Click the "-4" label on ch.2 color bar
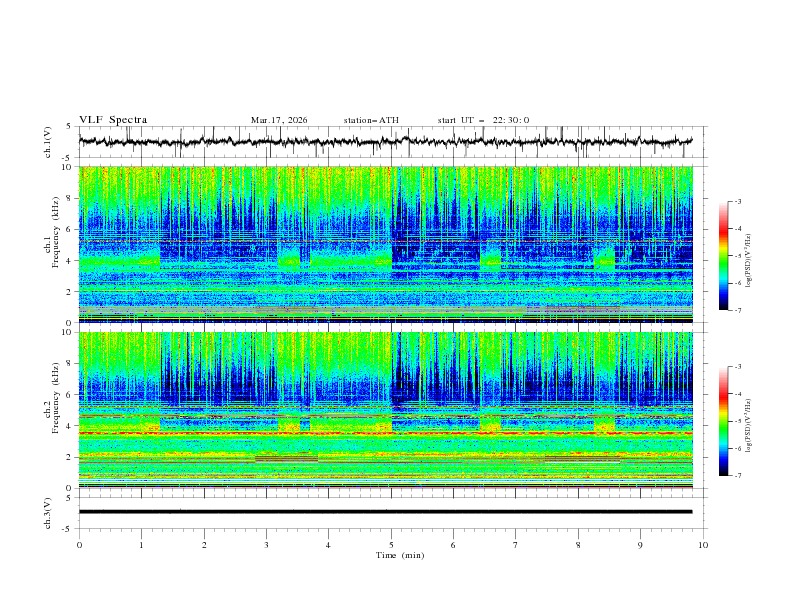This screenshot has height=612, width=792. point(737,394)
